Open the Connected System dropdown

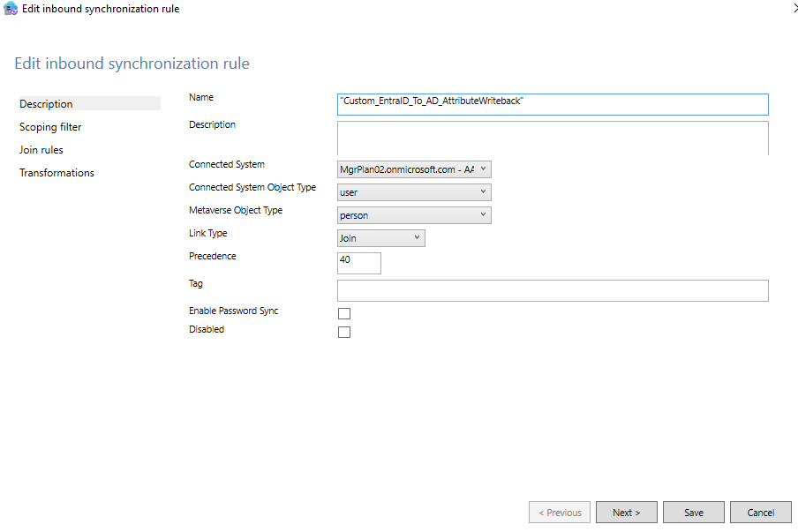coord(481,169)
